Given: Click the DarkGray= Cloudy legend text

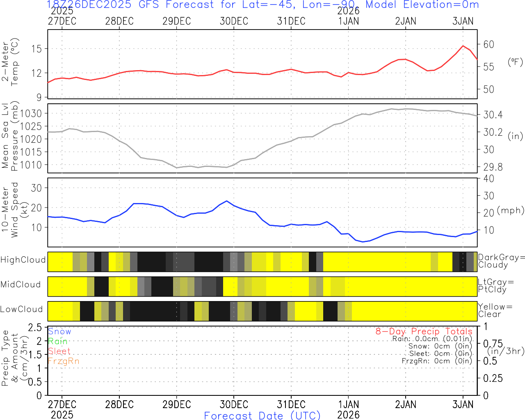Looking at the screenshot, I should click(x=502, y=261).
